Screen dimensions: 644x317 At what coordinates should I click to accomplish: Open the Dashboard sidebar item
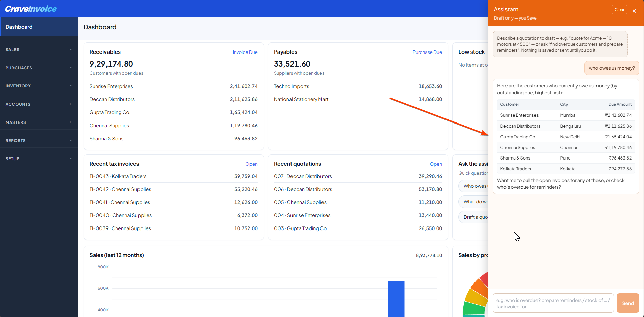tap(39, 27)
